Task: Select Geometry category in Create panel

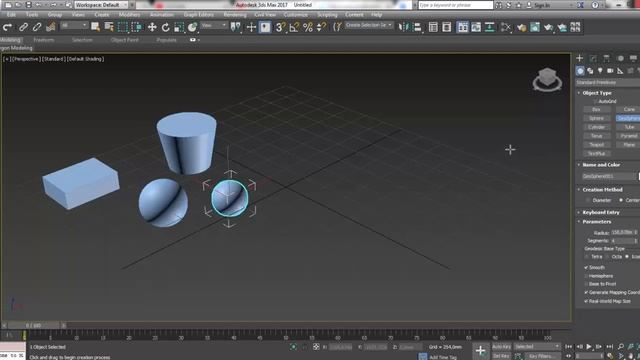Action: pos(580,71)
